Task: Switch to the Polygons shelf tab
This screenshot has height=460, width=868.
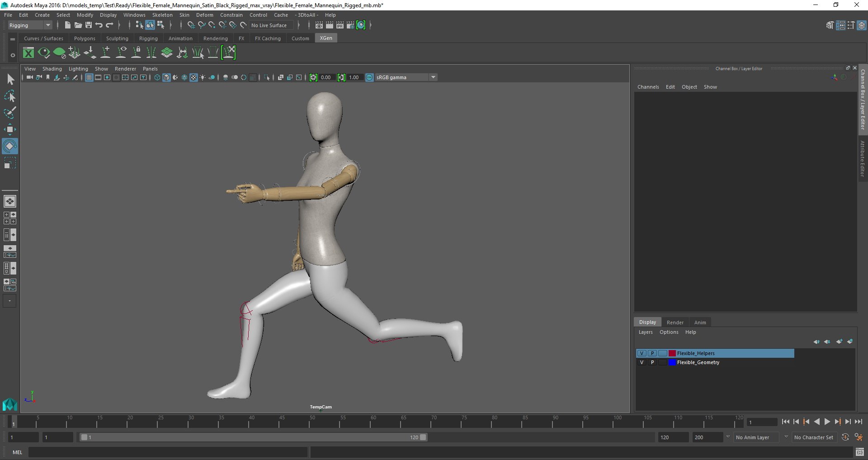Action: pos(85,38)
